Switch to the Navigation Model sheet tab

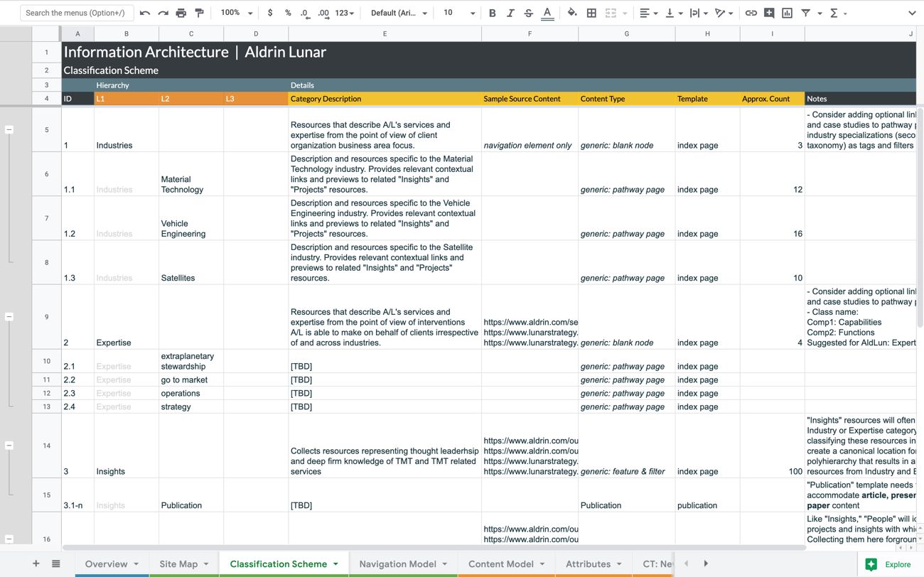point(404,564)
